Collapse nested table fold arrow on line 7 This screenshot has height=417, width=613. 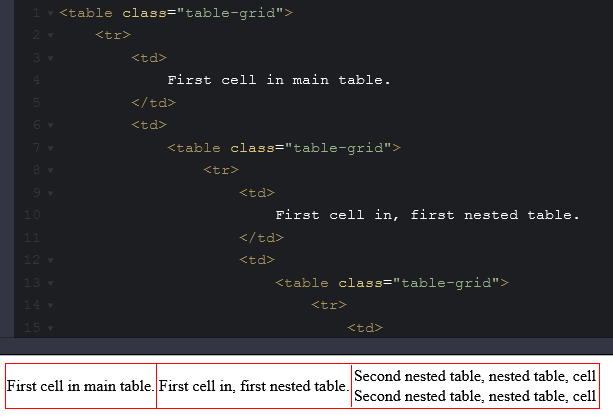tap(50, 148)
